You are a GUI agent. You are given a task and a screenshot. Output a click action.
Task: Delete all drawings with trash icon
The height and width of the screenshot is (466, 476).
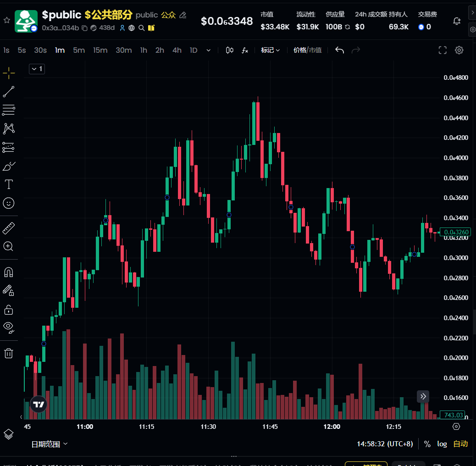click(x=9, y=353)
